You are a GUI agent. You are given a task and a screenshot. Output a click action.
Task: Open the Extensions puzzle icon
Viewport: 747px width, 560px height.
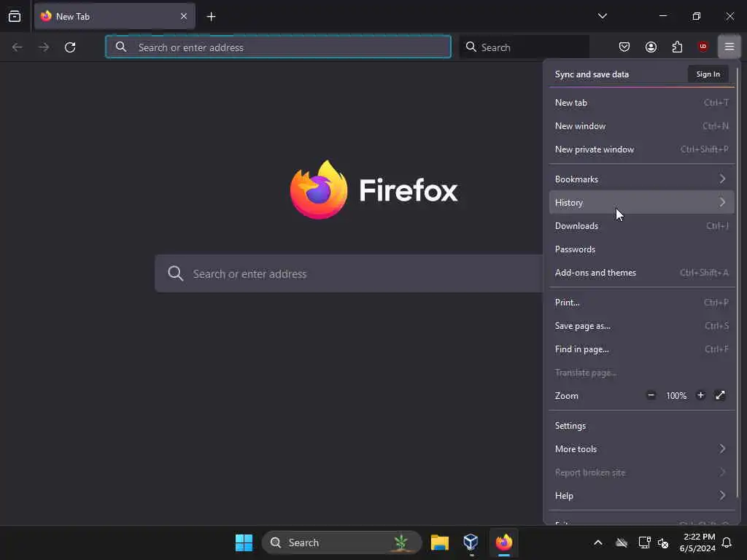coord(677,47)
